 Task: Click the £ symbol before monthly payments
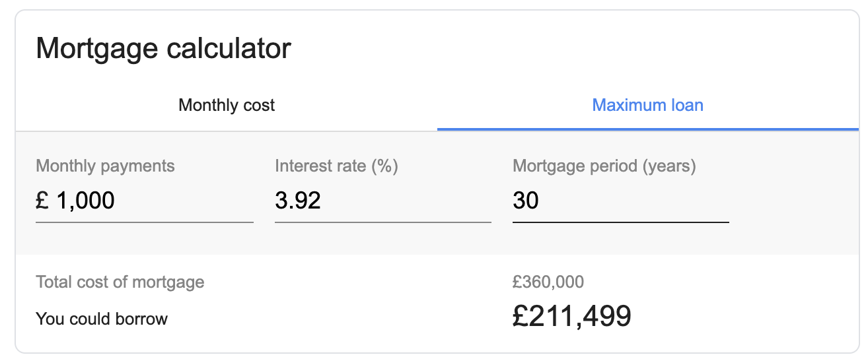tap(42, 200)
